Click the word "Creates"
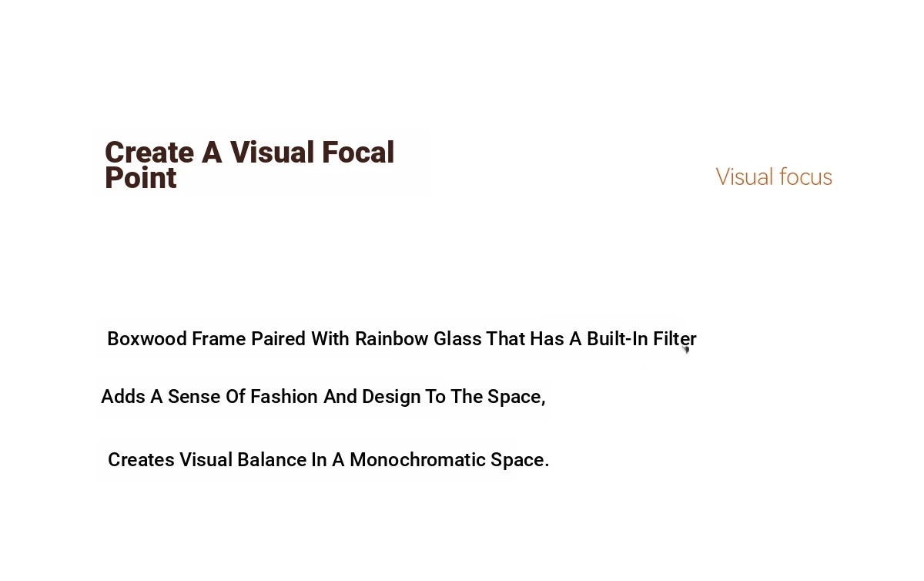The width and height of the screenshot is (924, 581). [142, 460]
